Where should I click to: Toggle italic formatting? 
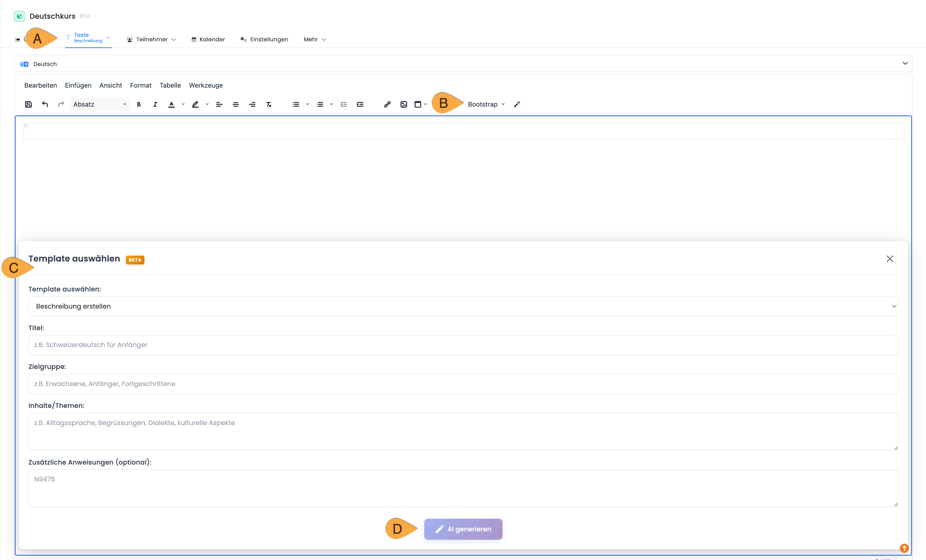coord(155,105)
